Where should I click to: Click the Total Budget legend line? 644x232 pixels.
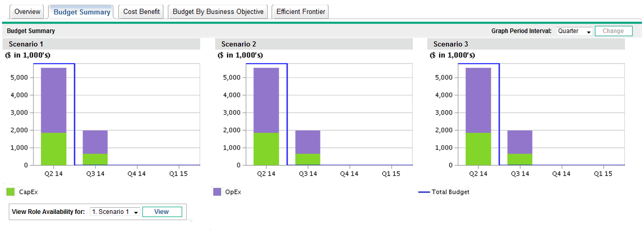click(424, 192)
